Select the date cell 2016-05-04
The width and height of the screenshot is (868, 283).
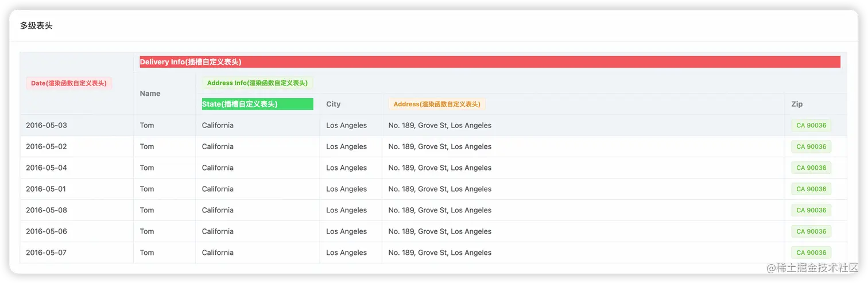(46, 168)
